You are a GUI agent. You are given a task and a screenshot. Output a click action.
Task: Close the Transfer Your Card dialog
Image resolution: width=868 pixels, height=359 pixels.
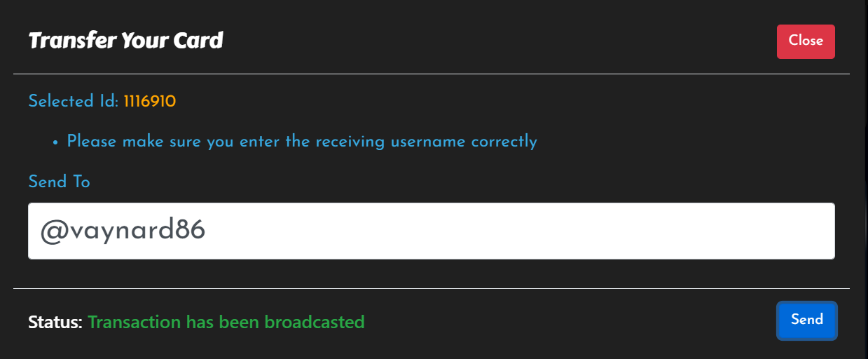click(806, 41)
